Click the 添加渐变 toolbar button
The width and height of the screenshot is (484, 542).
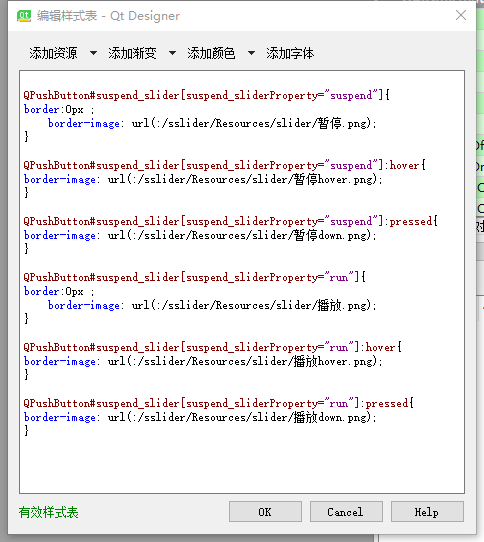pos(132,53)
